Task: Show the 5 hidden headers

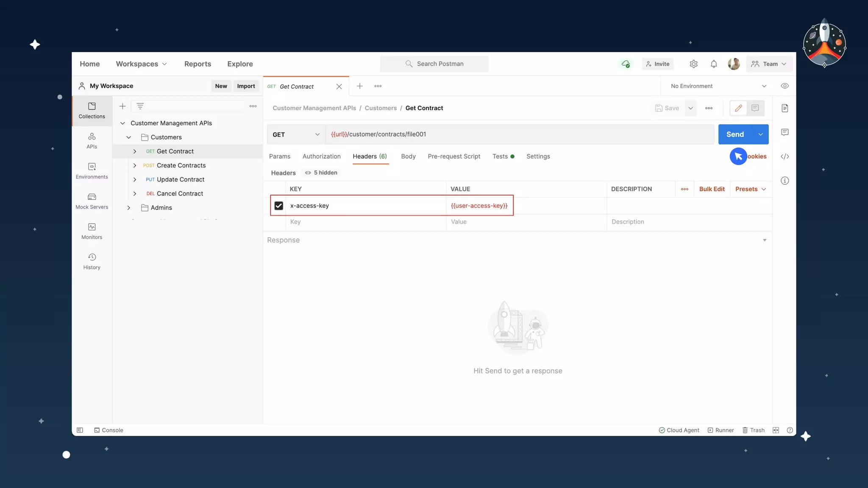Action: coord(321,172)
